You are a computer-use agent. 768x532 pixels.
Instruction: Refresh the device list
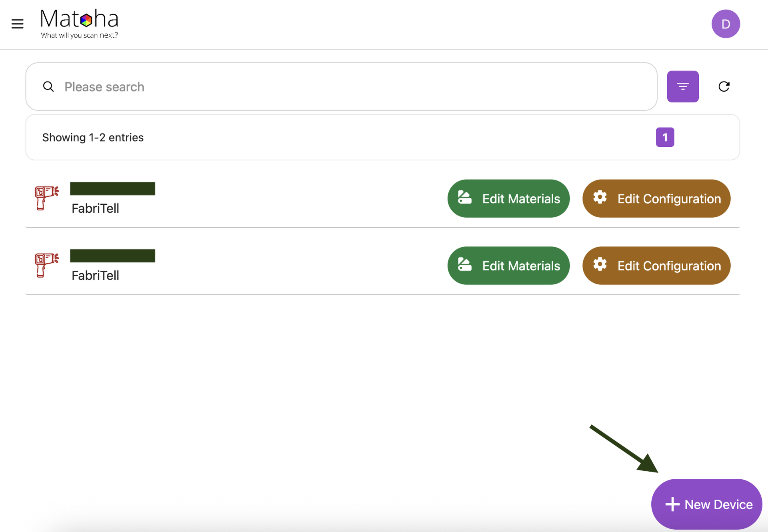coord(724,86)
